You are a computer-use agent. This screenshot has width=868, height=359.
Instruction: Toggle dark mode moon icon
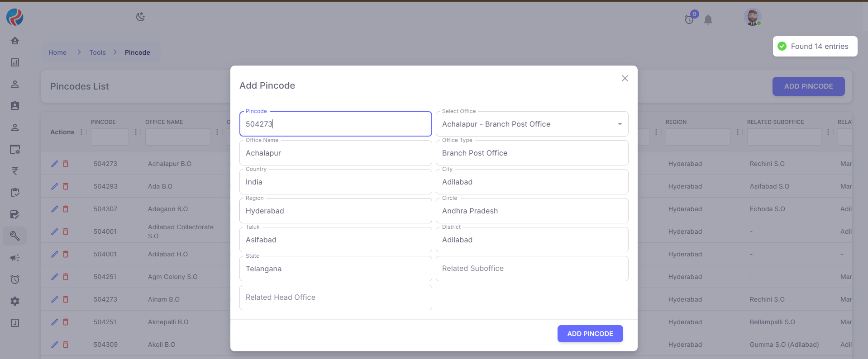[x=140, y=17]
